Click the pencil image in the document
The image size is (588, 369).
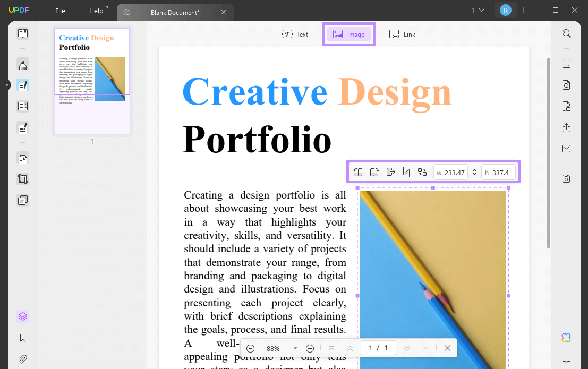pos(433,279)
